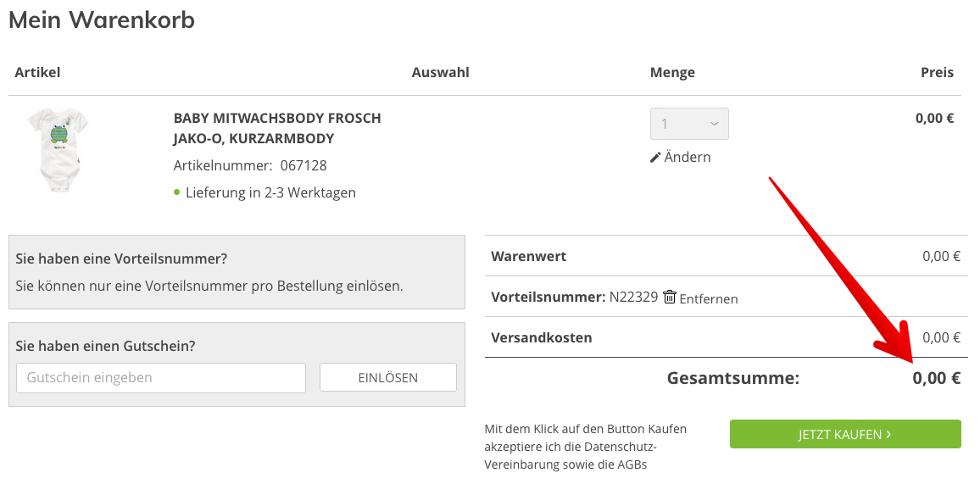Click the pencil icon next to Ändern

click(x=655, y=158)
